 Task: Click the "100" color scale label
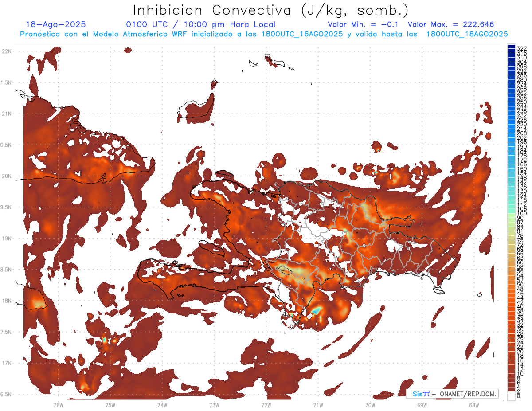point(522,214)
